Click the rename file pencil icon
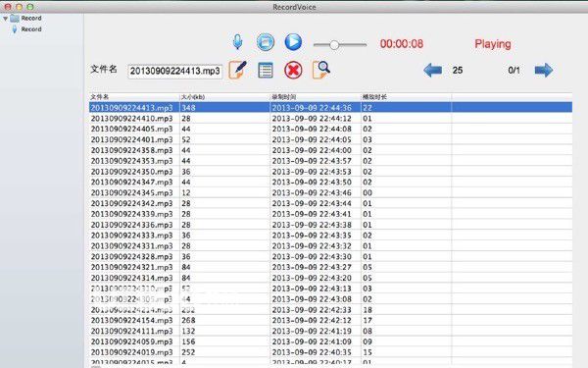The image size is (588, 368). pos(238,70)
